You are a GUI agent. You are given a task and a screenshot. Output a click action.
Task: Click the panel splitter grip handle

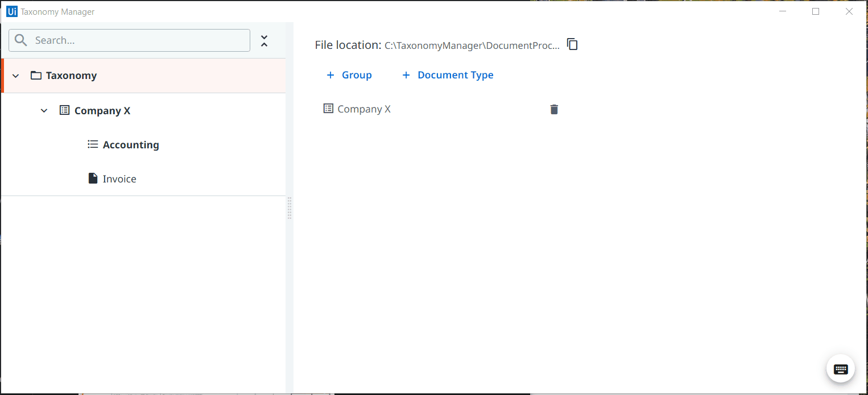(290, 208)
